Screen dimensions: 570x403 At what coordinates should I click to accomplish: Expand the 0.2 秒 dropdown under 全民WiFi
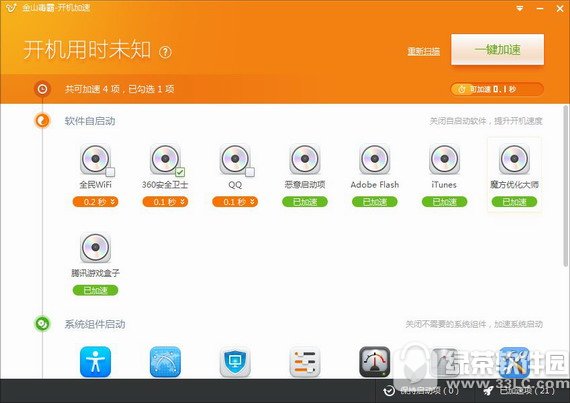click(x=95, y=202)
